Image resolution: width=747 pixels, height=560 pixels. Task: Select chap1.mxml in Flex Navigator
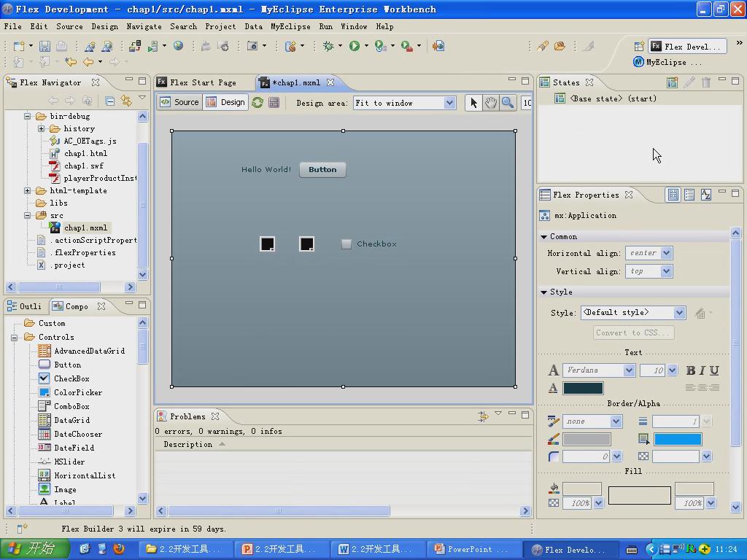[85, 227]
